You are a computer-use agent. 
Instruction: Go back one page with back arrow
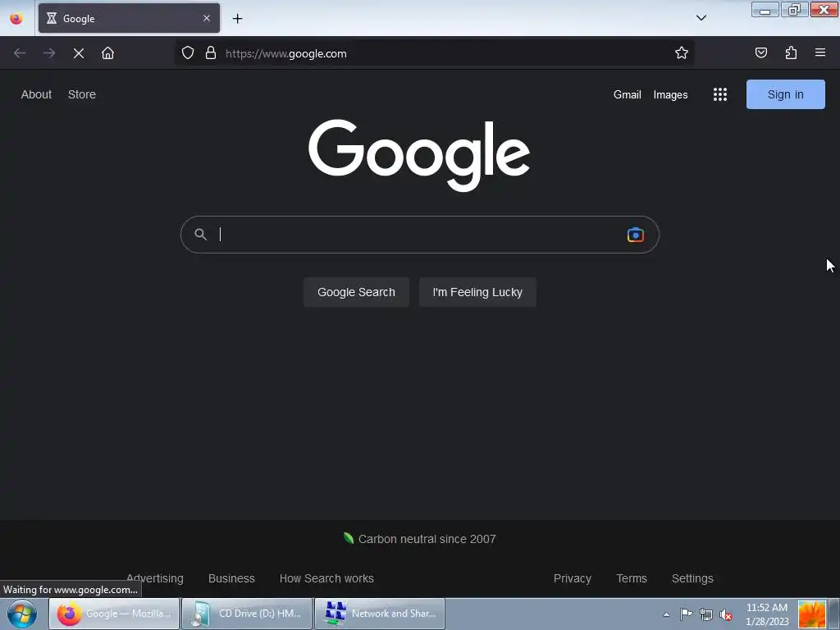[x=20, y=53]
